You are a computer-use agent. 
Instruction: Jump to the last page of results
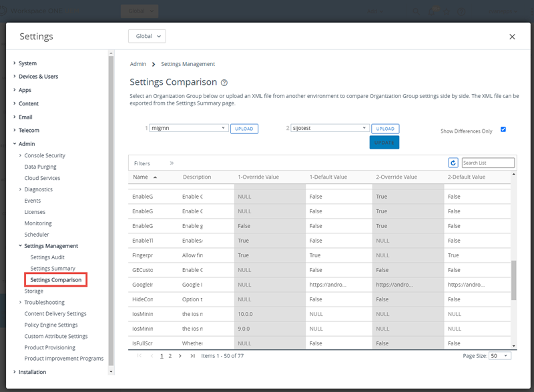click(x=192, y=356)
